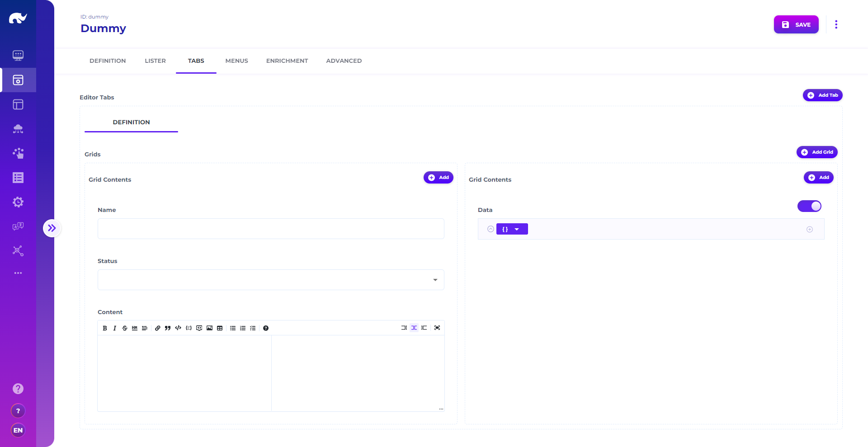This screenshot has height=447, width=868.
Task: Click into the Name input field
Action: [271, 229]
